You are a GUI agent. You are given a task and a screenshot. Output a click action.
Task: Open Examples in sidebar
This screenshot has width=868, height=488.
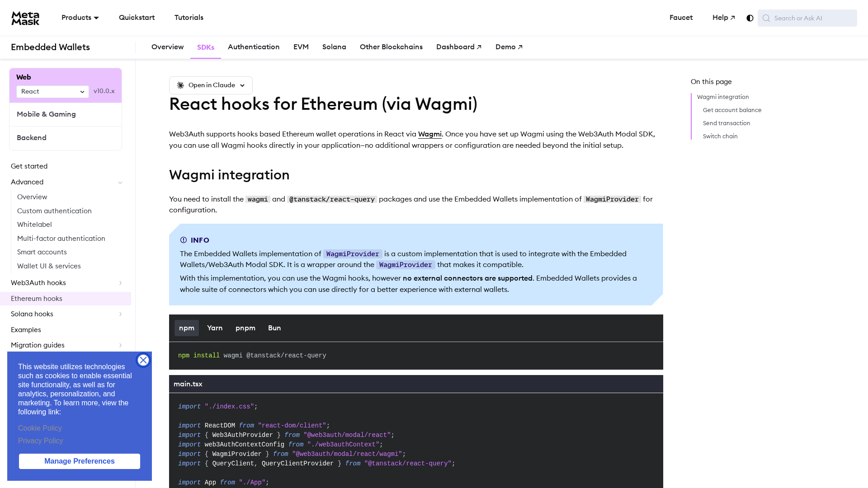(26, 330)
